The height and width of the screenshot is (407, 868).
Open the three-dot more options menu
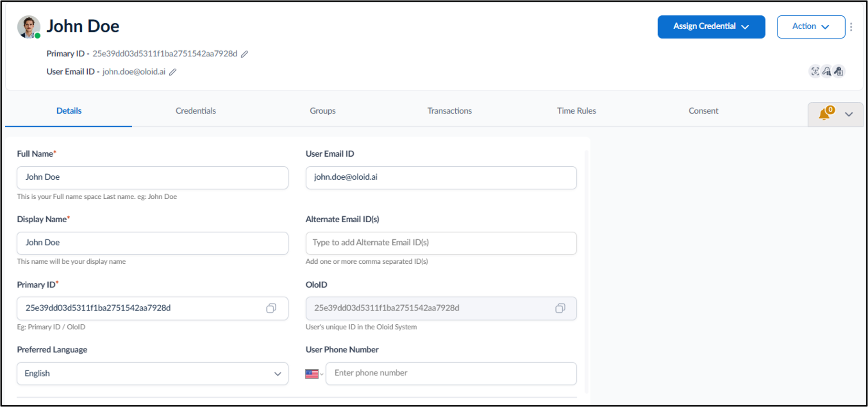(x=851, y=27)
